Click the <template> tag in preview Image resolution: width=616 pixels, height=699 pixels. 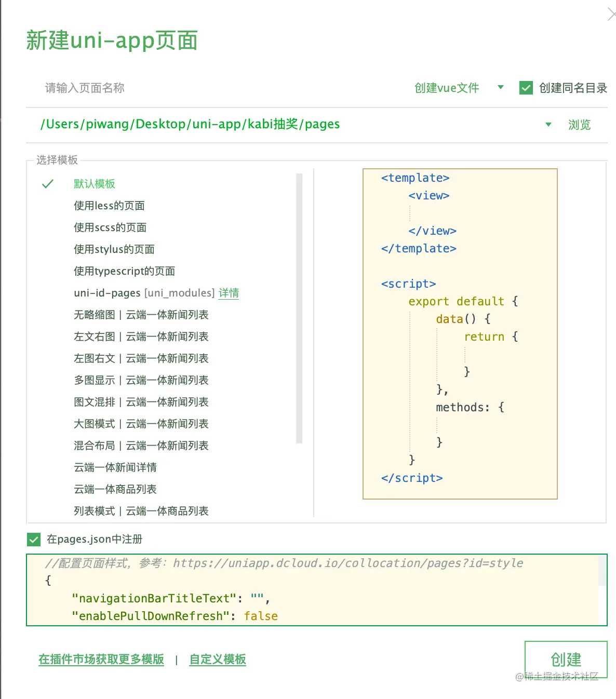(415, 178)
